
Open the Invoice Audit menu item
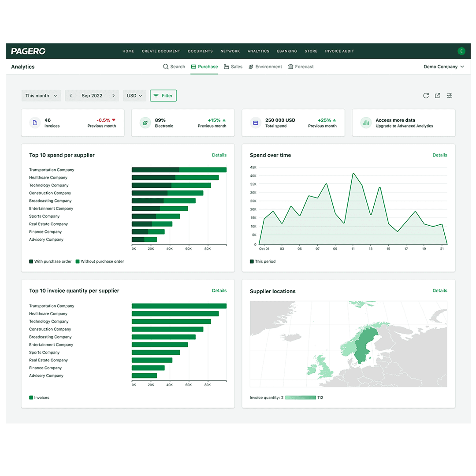(x=339, y=51)
